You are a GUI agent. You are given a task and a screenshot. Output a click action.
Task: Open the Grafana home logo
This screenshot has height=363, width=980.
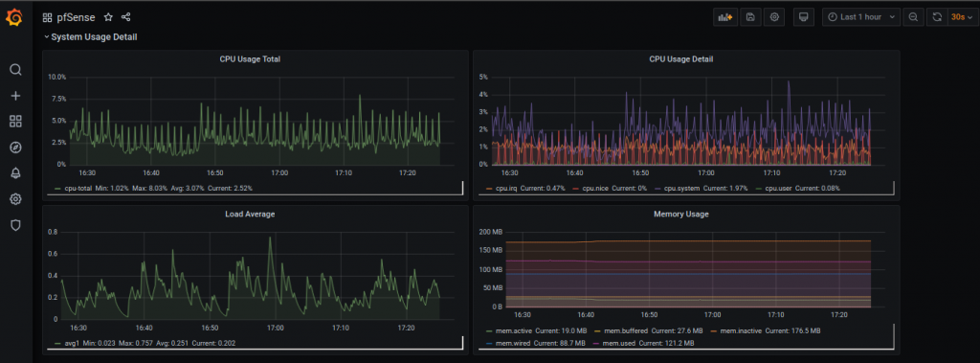(14, 18)
